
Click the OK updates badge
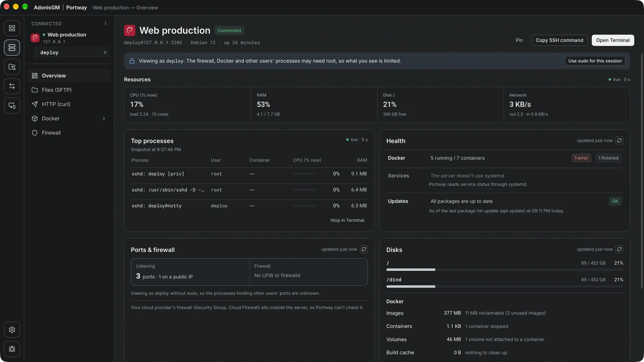coord(615,201)
